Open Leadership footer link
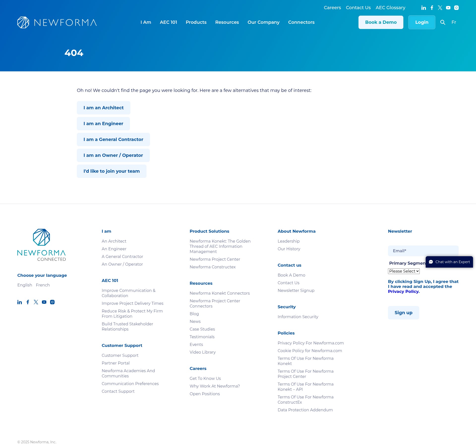The image size is (476, 448). pyautogui.click(x=289, y=241)
